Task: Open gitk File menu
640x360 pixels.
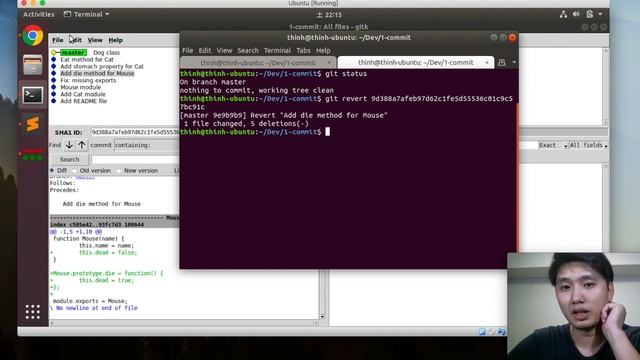Action: (58, 40)
